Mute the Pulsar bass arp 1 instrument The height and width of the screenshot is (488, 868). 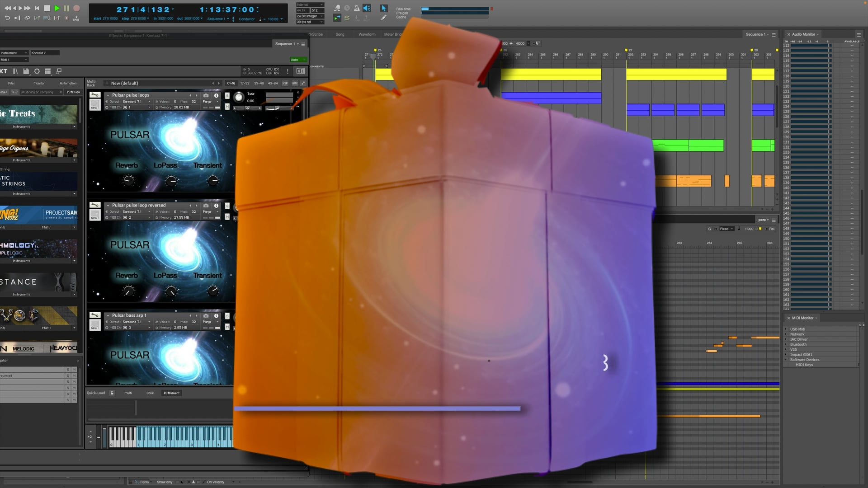[x=227, y=326]
